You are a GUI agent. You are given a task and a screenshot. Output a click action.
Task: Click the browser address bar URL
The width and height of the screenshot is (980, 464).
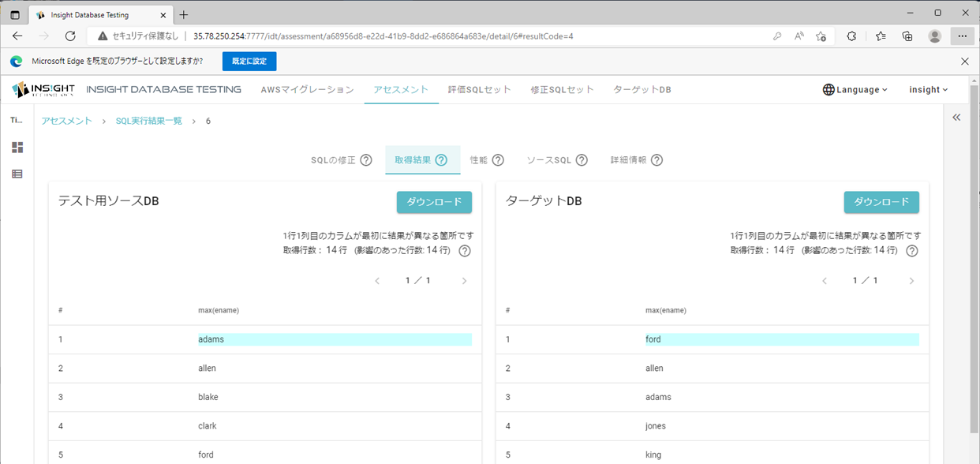(383, 36)
